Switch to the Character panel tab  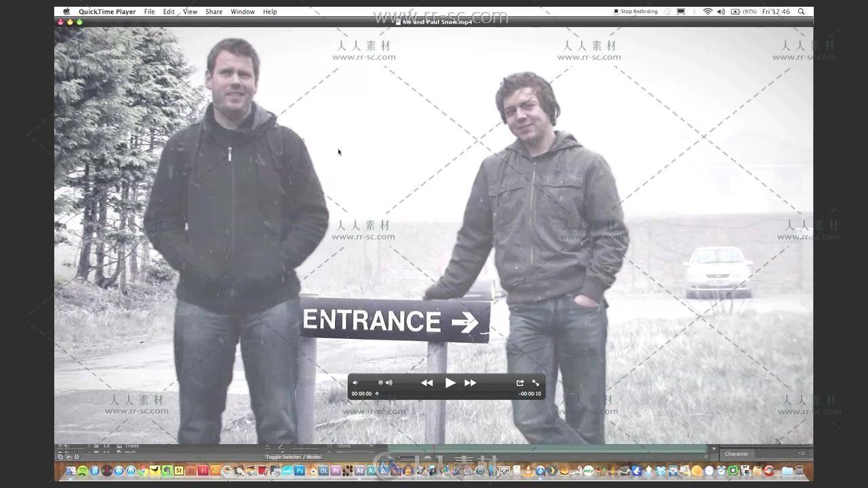[x=736, y=453]
